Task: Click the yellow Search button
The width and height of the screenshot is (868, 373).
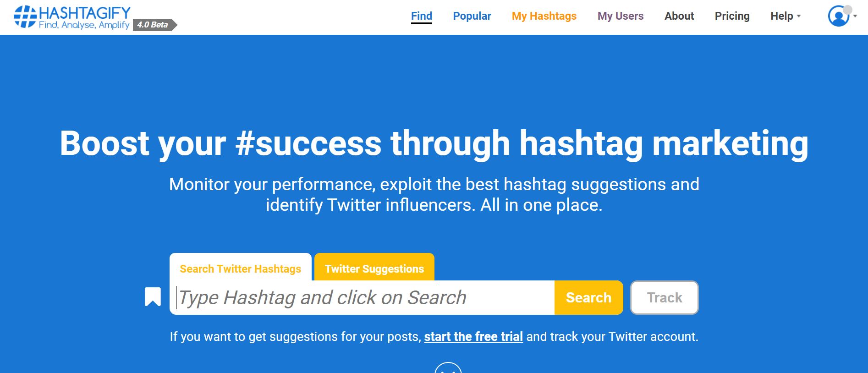Action: [589, 298]
